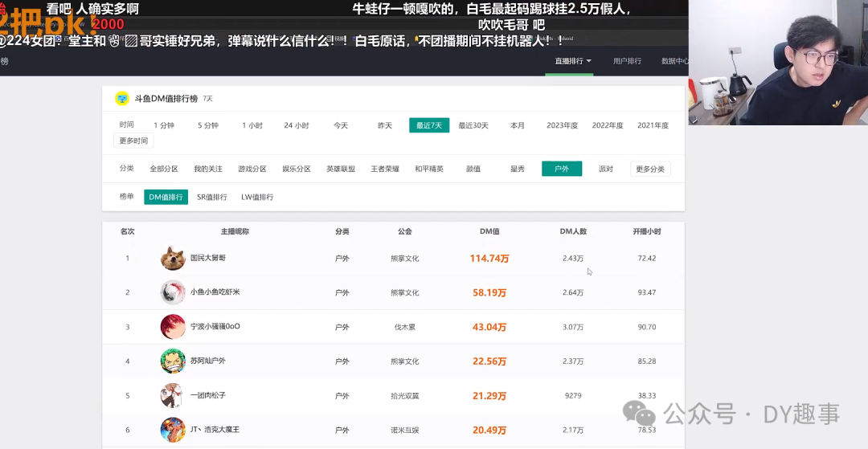Open JT丶浩克大魔王's avatar
The width and height of the screenshot is (868, 449).
tap(173, 430)
